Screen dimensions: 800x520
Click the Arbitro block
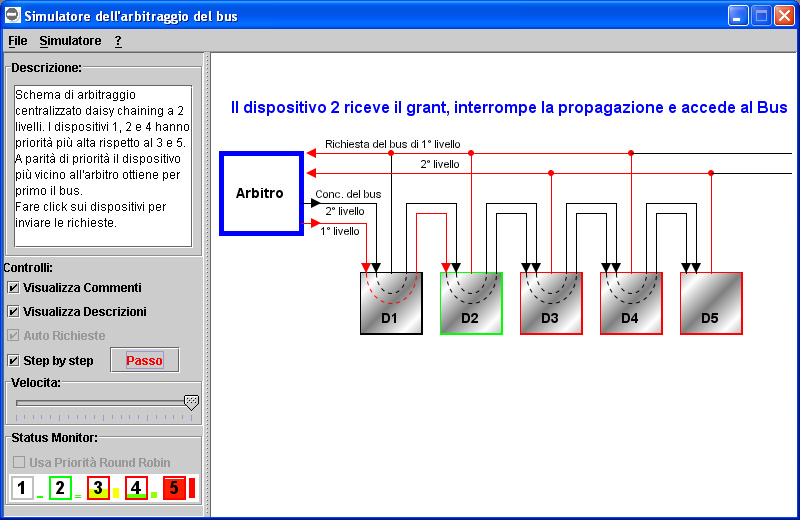(x=260, y=193)
